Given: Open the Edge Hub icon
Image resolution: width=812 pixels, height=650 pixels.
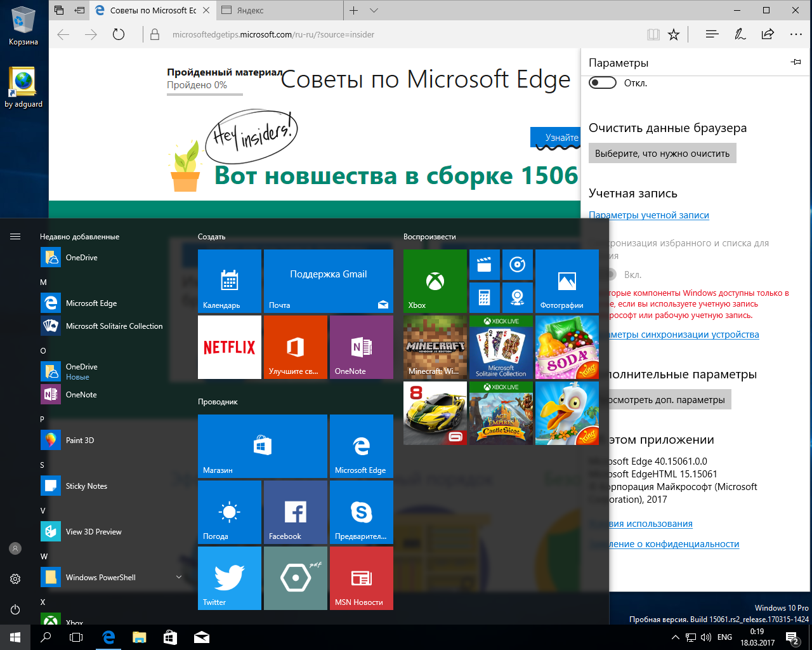Looking at the screenshot, I should (712, 34).
